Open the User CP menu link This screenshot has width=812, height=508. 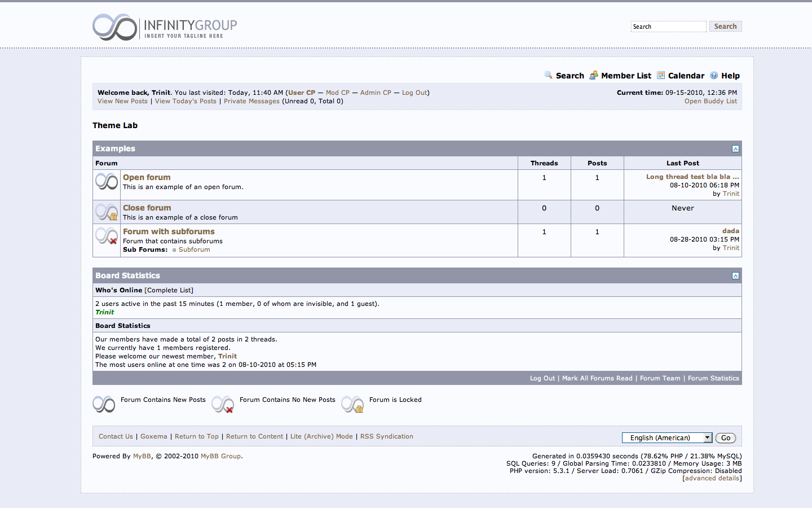[302, 93]
